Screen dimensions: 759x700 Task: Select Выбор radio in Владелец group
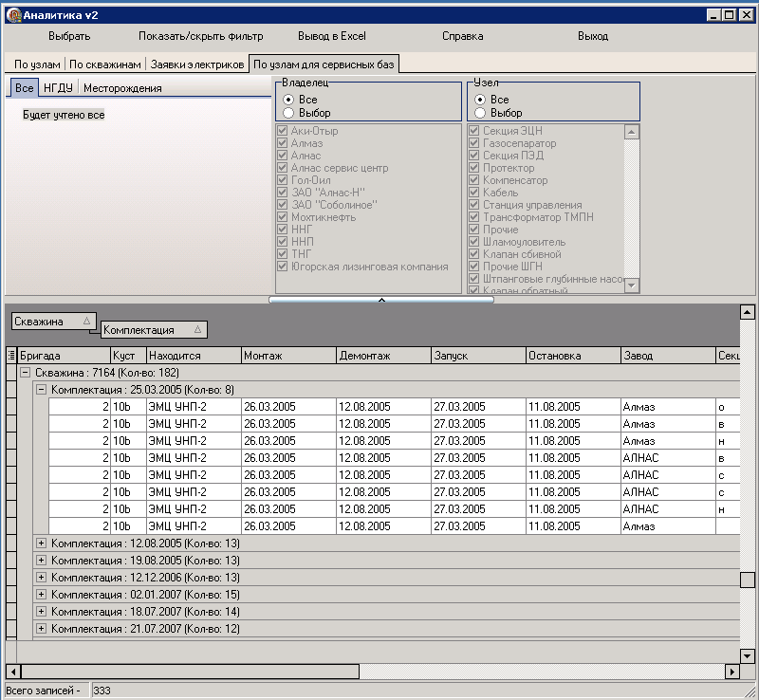pos(288,113)
